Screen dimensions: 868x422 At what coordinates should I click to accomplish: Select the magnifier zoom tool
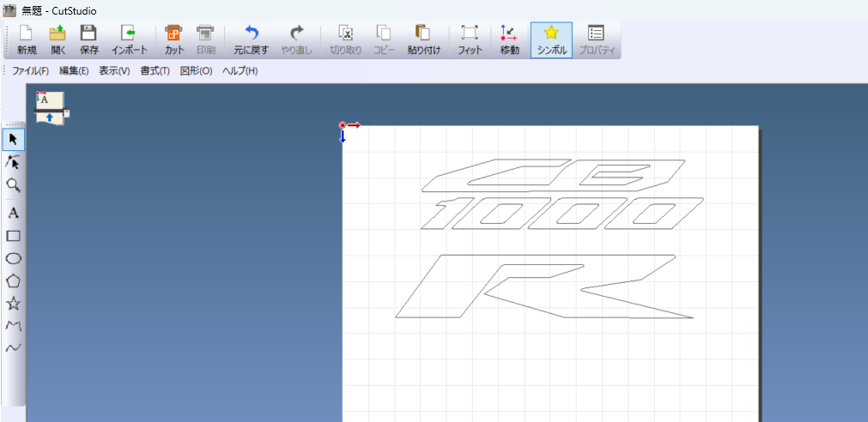coord(13,184)
